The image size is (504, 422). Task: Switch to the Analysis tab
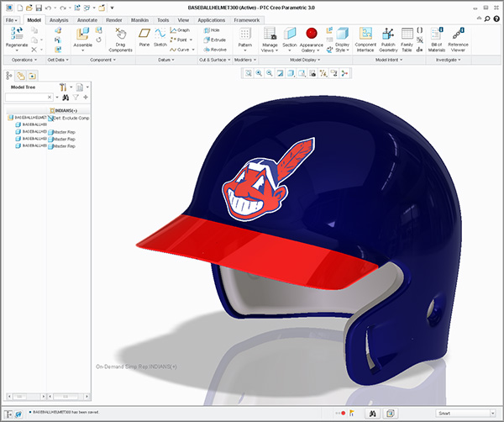click(59, 20)
